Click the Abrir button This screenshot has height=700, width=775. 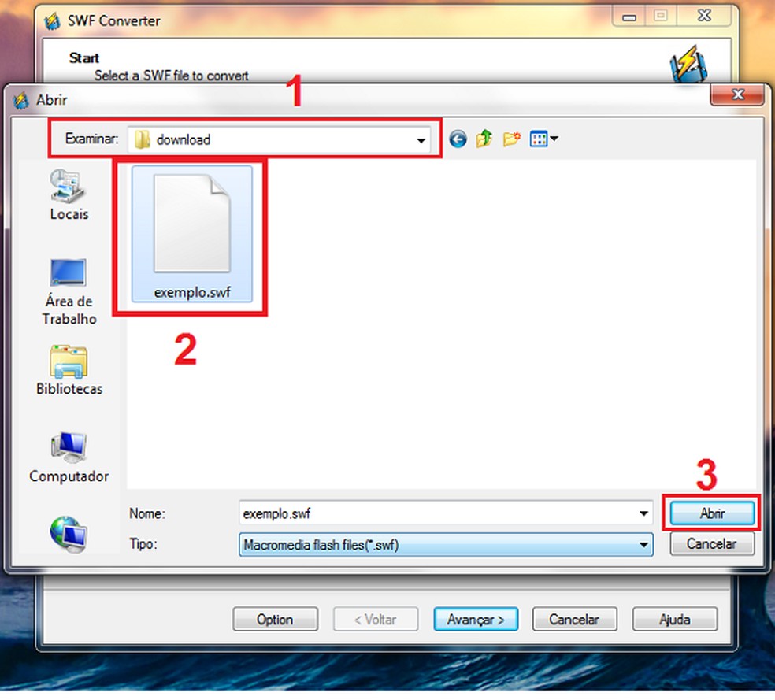tap(712, 513)
